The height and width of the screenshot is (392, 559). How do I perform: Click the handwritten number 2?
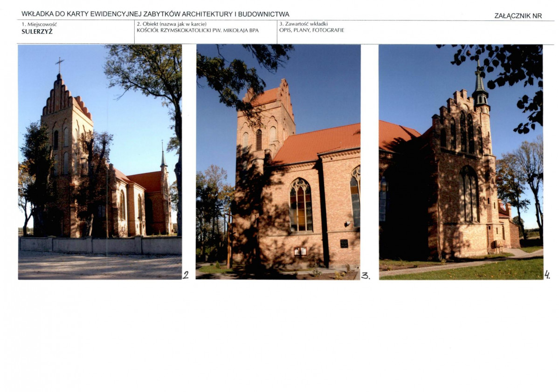(186, 275)
